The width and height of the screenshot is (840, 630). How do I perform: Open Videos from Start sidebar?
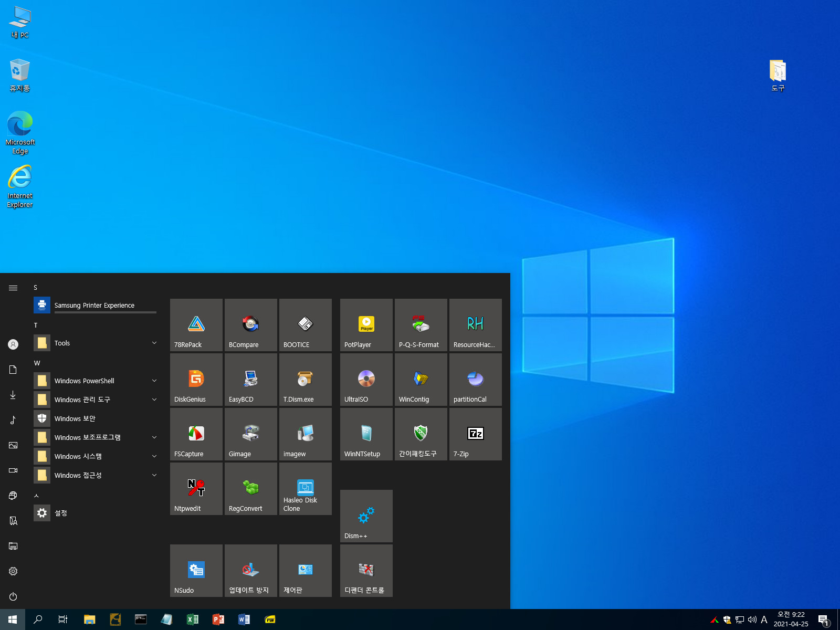pos(13,470)
